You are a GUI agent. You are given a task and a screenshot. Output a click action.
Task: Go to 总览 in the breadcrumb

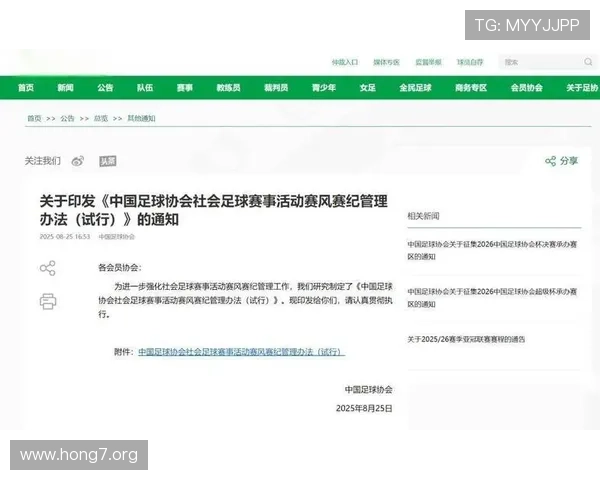coord(101,118)
